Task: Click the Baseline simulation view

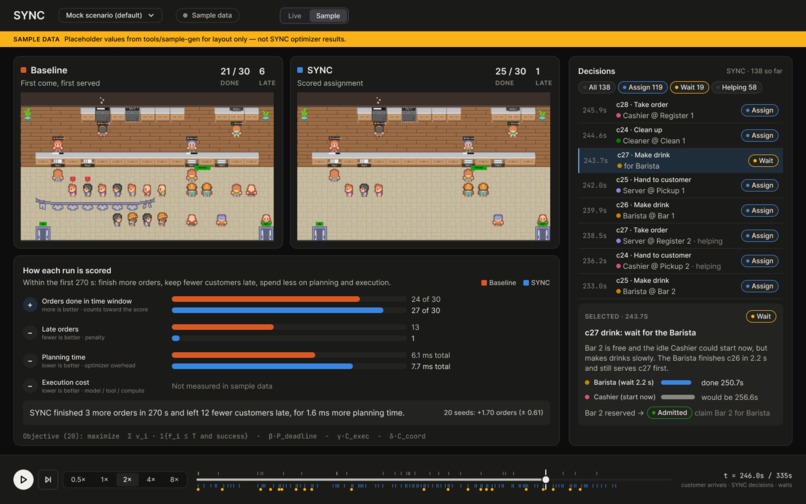Action: coord(147,167)
